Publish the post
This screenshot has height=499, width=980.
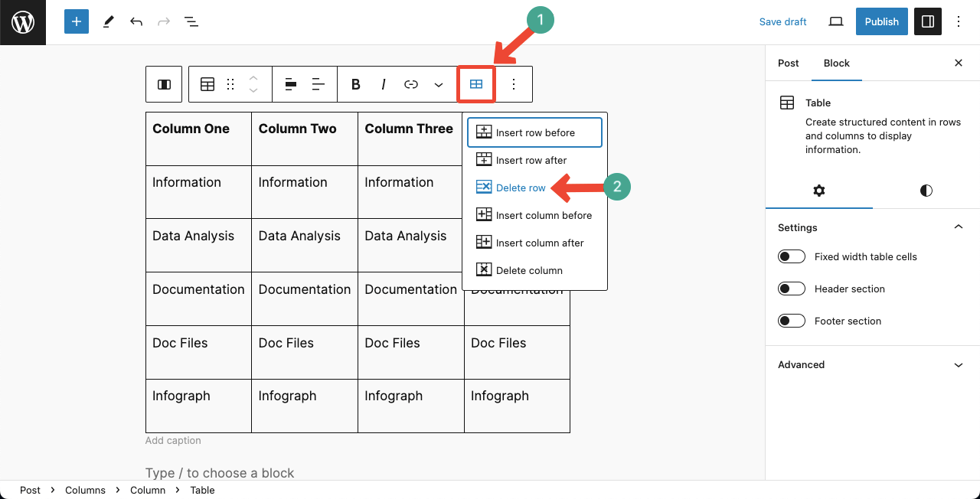[881, 21]
